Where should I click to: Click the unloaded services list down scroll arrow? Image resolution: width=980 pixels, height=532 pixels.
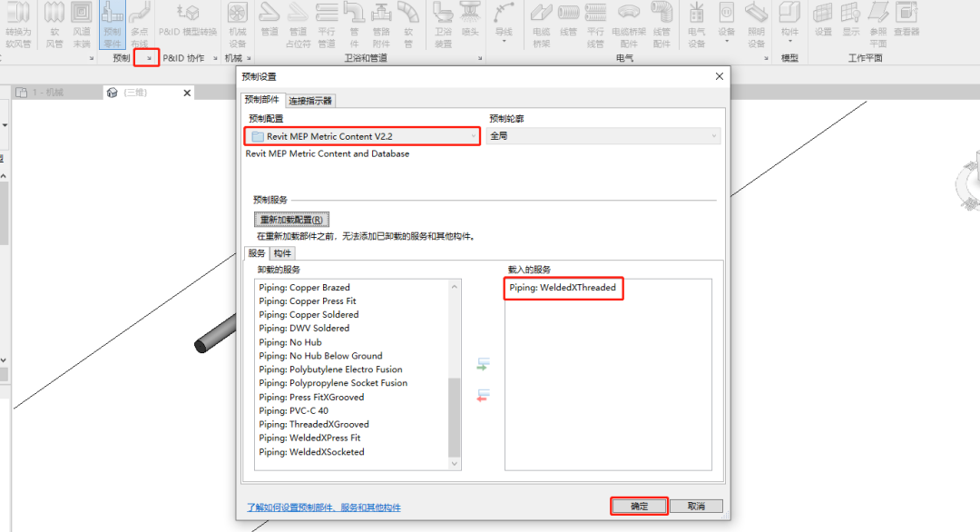click(455, 463)
